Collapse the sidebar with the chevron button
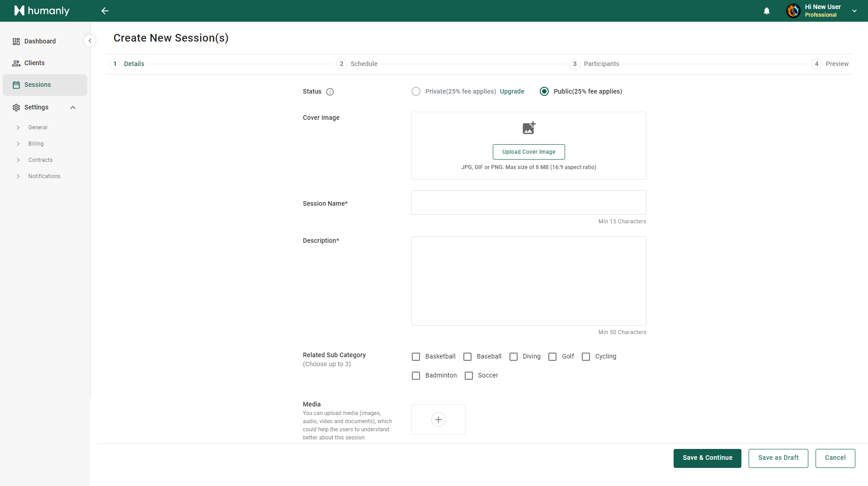Viewport: 868px width, 486px height. [x=90, y=41]
